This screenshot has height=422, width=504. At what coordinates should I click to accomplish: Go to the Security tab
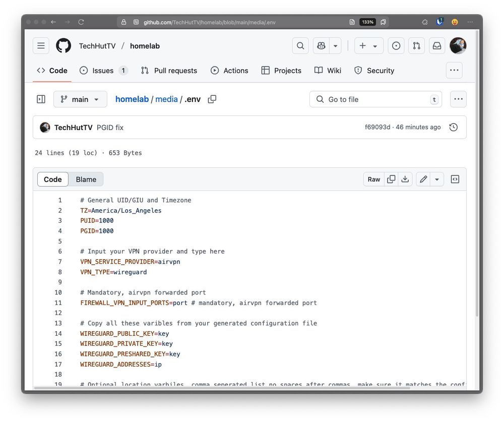tap(374, 71)
